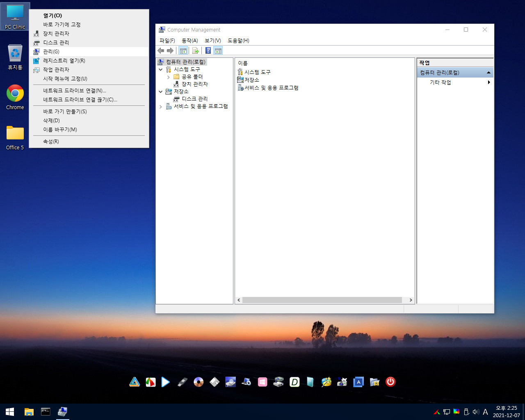Select the Office 5 folder on desktop
Viewport: 525px width, 420px height.
point(15,137)
